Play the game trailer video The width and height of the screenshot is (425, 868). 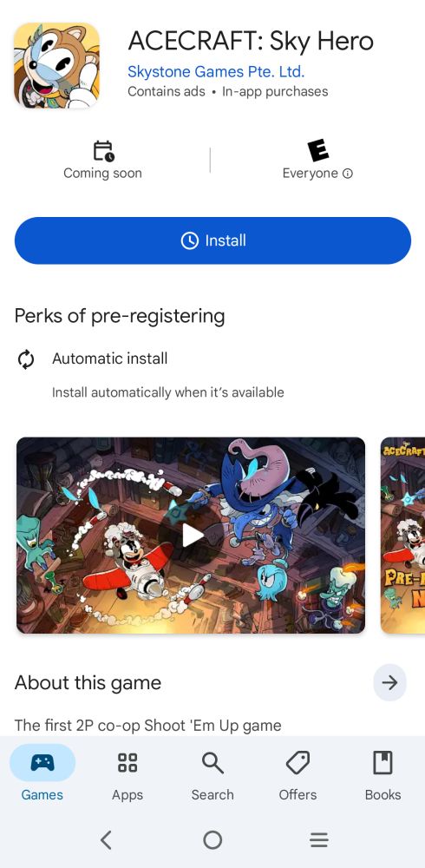191,536
